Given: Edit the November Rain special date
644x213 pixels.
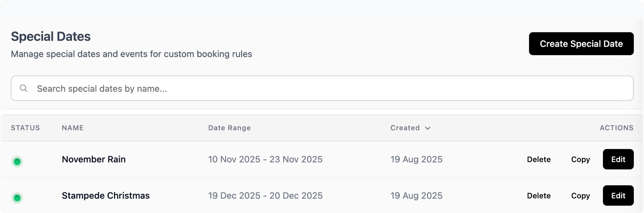Looking at the screenshot, I should (618, 159).
